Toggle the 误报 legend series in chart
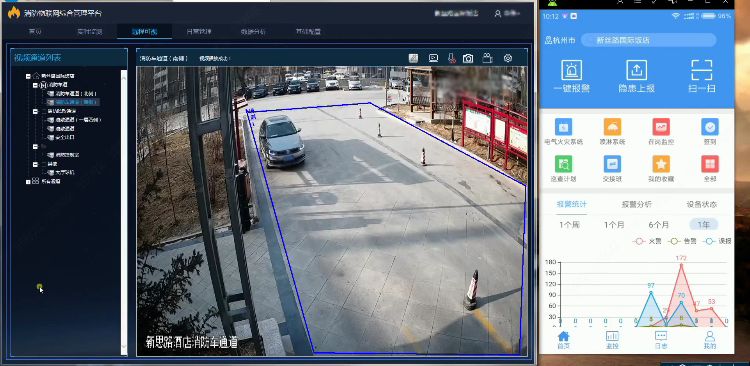The height and width of the screenshot is (366, 750). 718,242
